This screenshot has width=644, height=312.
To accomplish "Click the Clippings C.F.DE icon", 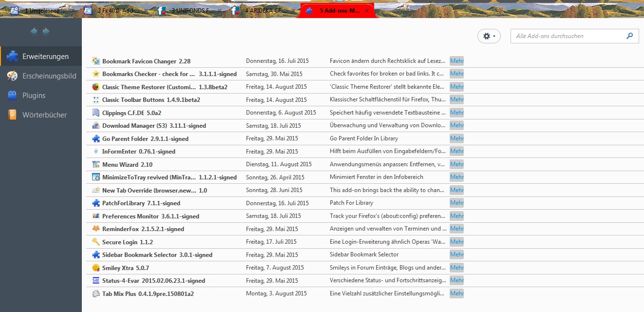I will (96, 113).
